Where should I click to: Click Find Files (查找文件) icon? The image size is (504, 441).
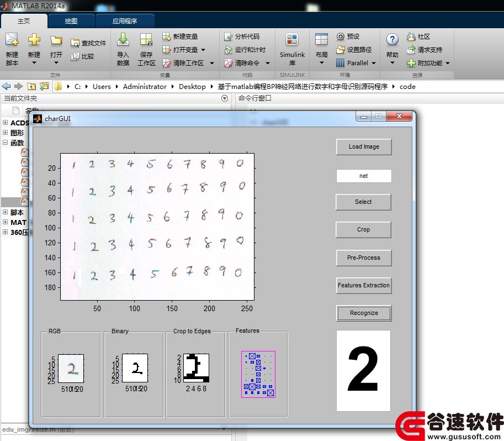click(x=75, y=43)
